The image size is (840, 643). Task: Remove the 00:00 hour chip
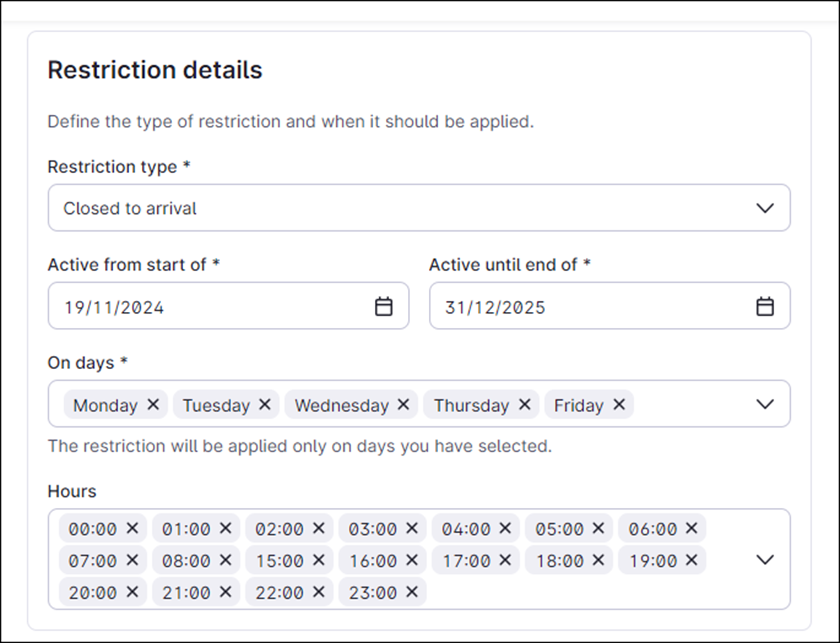tap(132, 528)
